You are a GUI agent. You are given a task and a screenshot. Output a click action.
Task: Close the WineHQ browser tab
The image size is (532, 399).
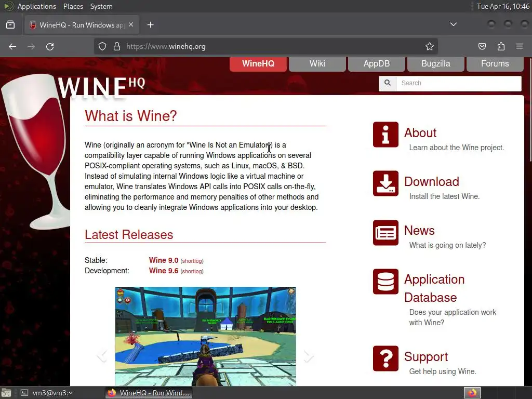pos(131,25)
